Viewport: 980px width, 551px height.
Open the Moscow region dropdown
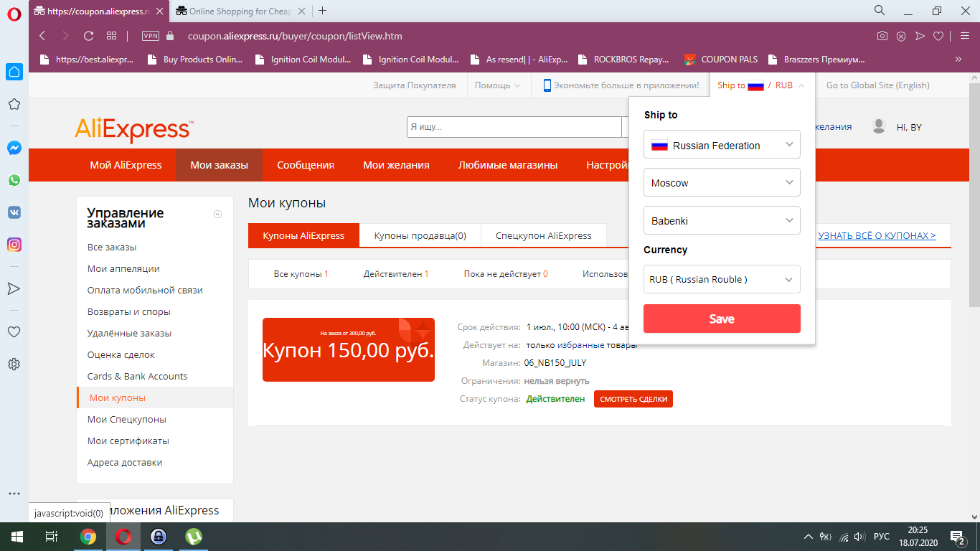722,183
